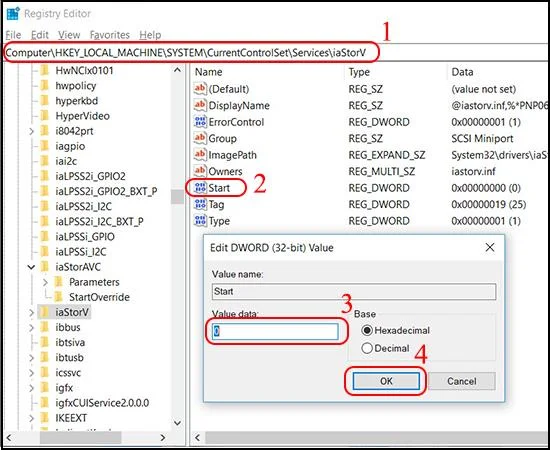550x450 pixels.
Task: Click the Start DWORD value icon
Action: point(200,188)
